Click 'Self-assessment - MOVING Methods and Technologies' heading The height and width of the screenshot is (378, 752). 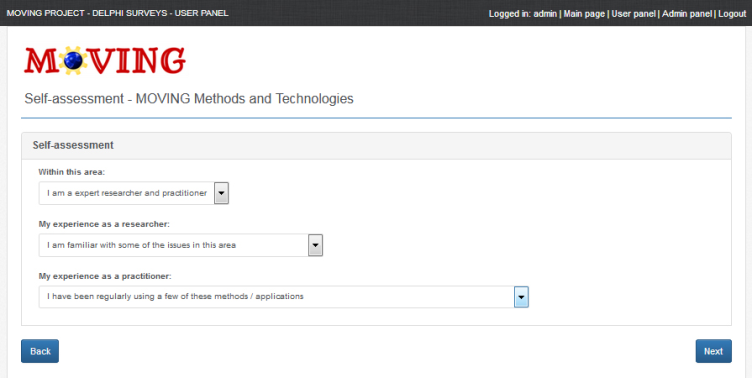[x=189, y=99]
